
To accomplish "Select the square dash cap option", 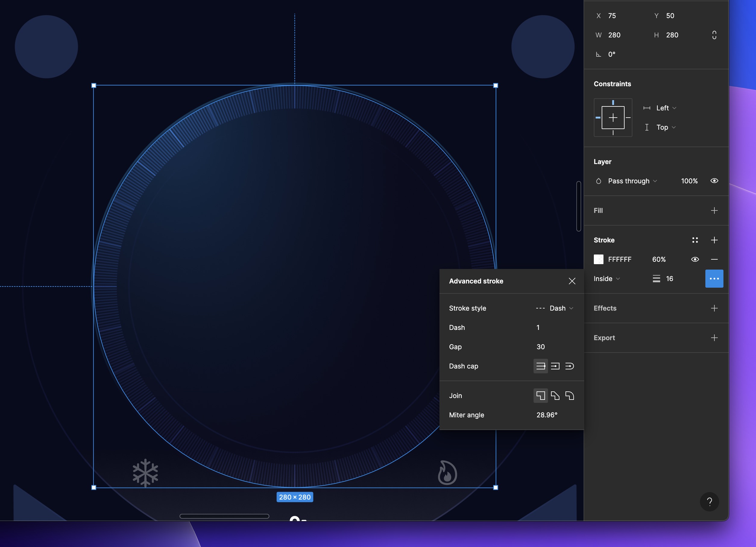I will click(x=555, y=366).
